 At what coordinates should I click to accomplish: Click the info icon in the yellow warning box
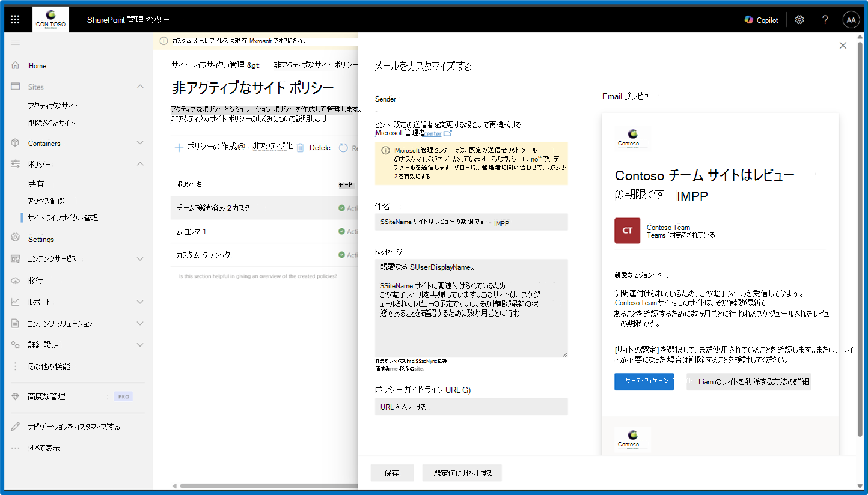point(385,150)
